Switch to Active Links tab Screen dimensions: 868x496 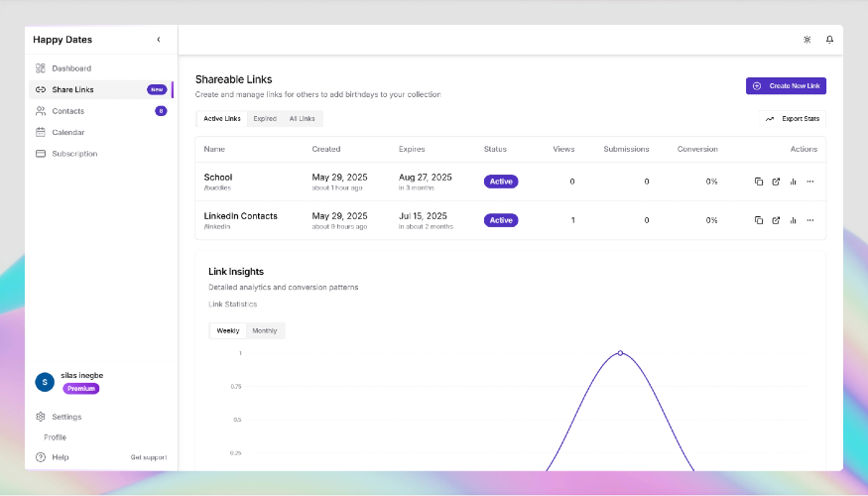click(222, 118)
